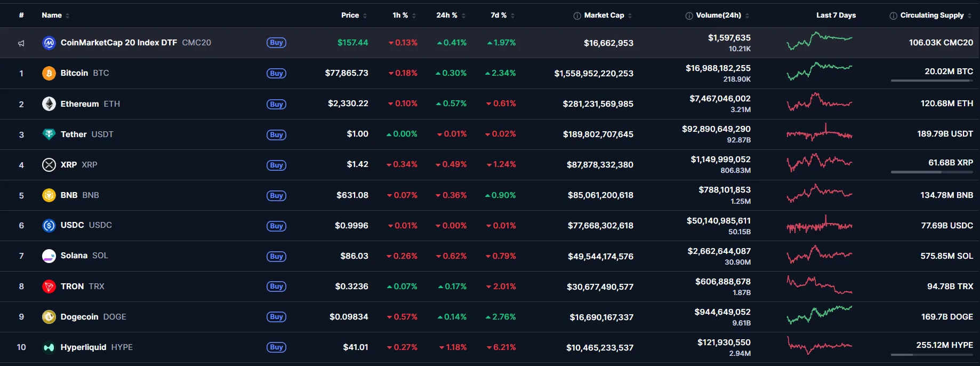Image resolution: width=980 pixels, height=366 pixels.
Task: Click the Circulating Supply info icon
Action: point(893,16)
